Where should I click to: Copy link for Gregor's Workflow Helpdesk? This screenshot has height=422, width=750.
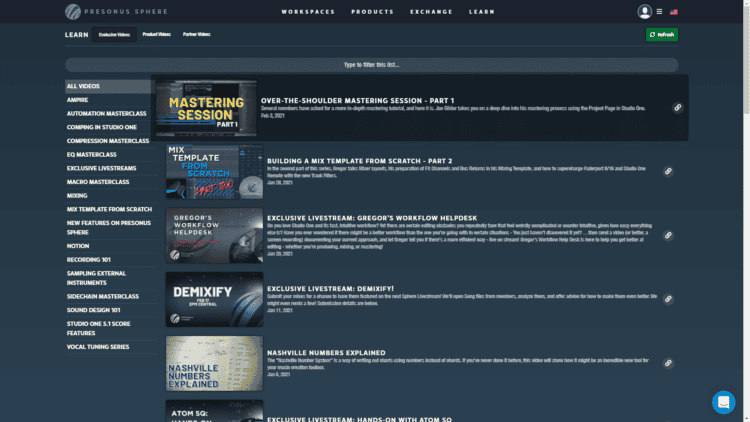click(668, 235)
